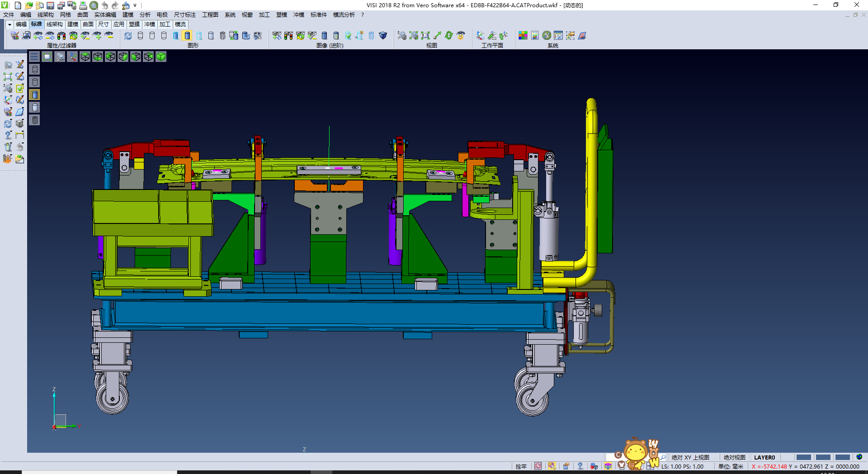Viewport: 868px width, 474px height.
Task: Open the 分析 menu
Action: click(x=145, y=15)
